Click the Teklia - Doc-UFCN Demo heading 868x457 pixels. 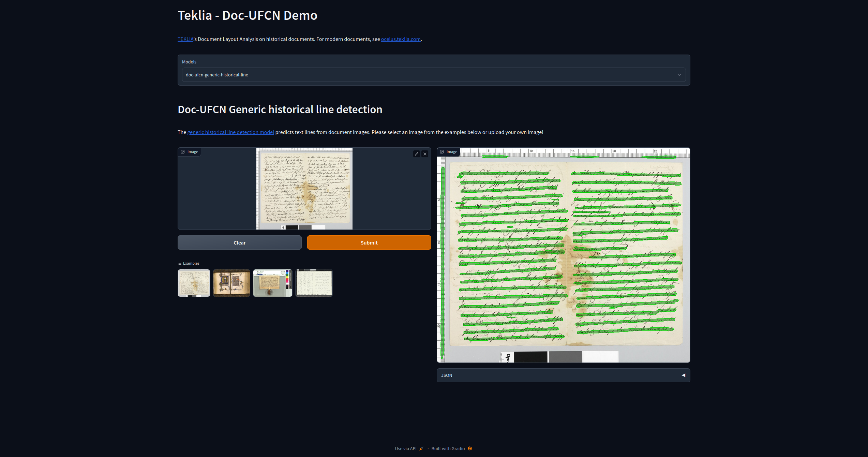(x=248, y=15)
